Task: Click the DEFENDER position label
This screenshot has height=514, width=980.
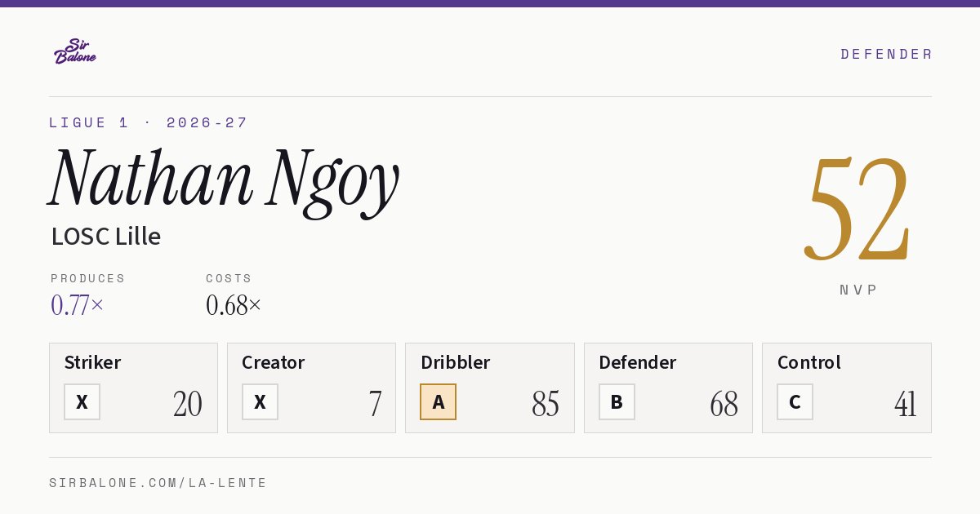Action: 886,54
